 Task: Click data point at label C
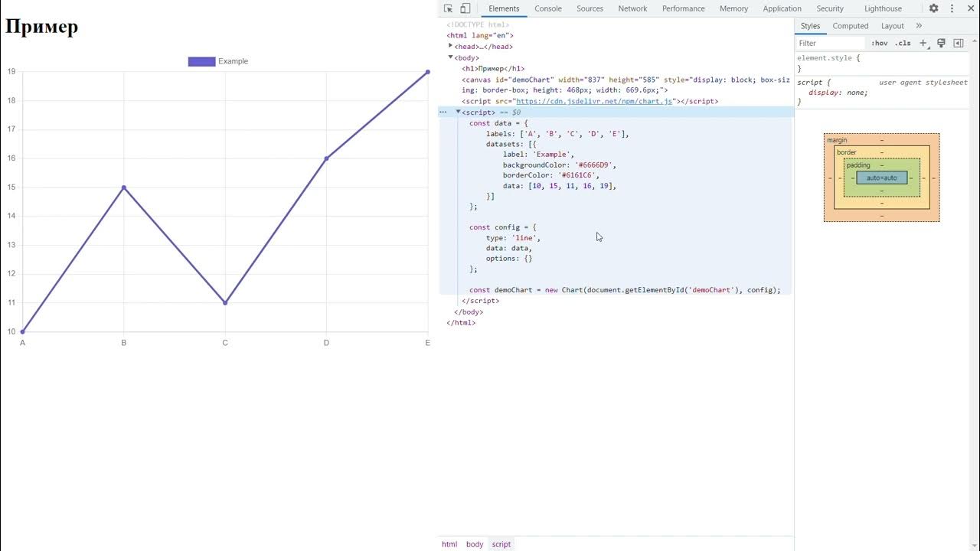point(225,303)
